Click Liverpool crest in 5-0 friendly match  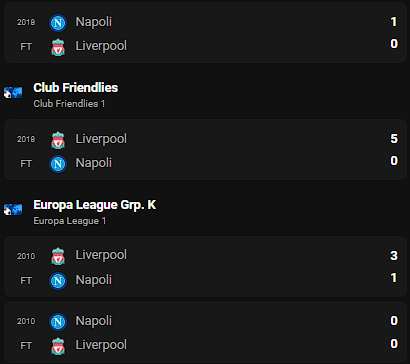(x=58, y=140)
